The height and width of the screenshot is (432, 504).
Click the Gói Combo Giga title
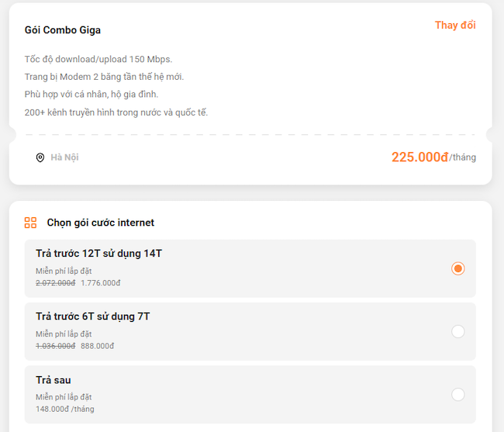[x=63, y=30]
